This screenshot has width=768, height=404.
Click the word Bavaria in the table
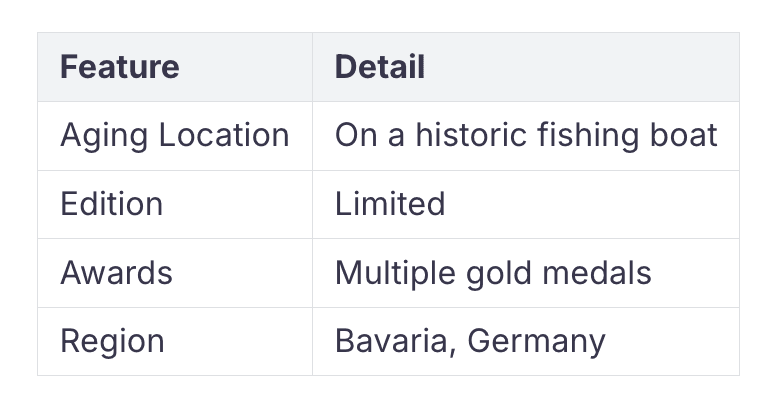[x=392, y=341]
